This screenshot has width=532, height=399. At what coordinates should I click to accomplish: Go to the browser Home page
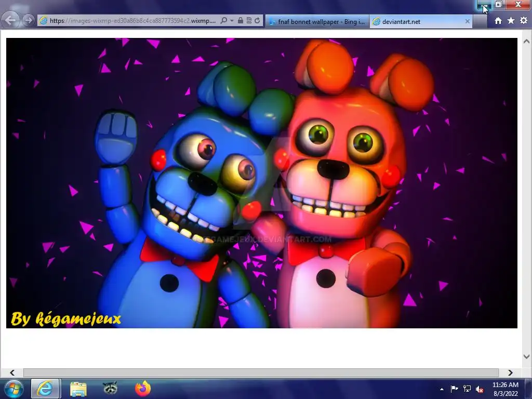(498, 21)
